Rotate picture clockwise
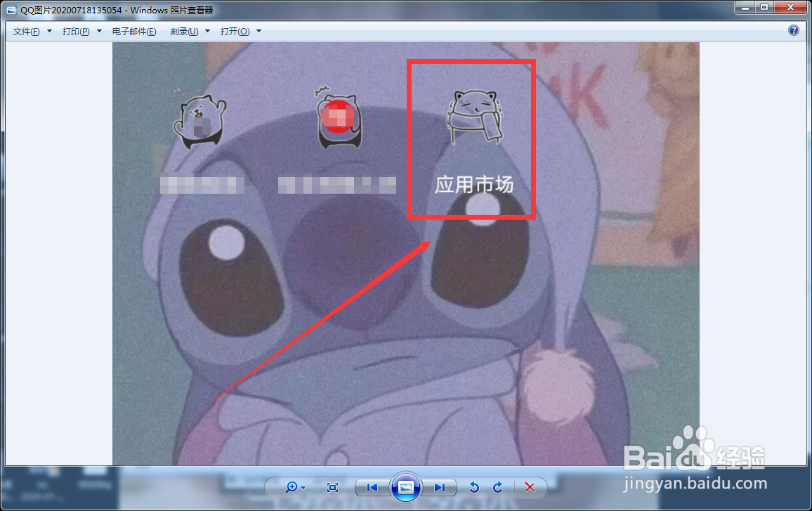This screenshot has width=812, height=511. (x=497, y=488)
